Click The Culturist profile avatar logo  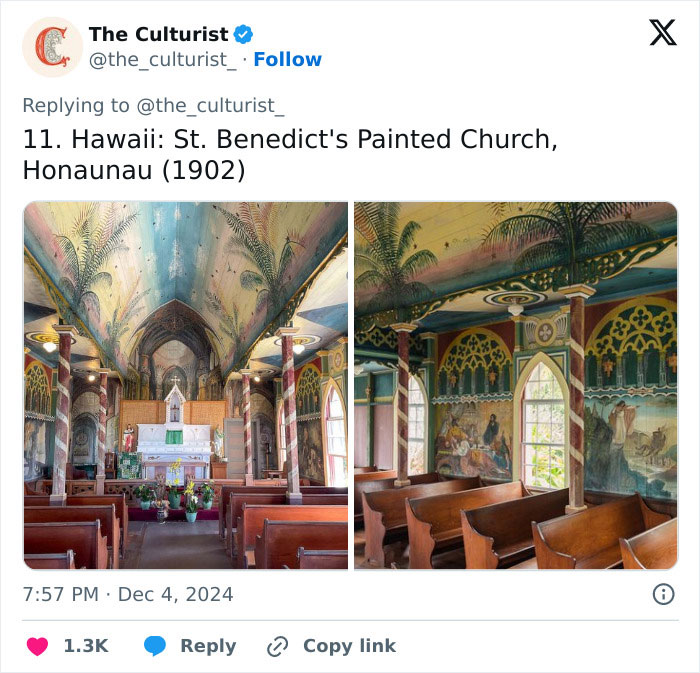(53, 47)
